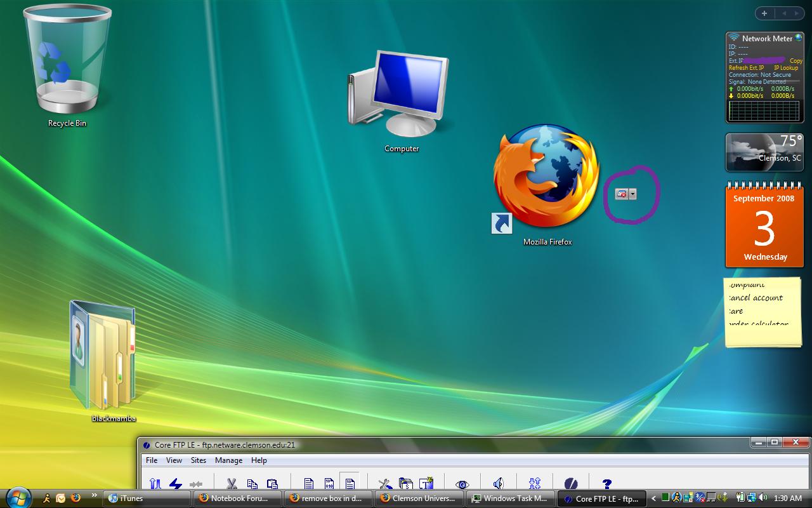Click the network connection tray icon
Viewport: 812px width, 508px height.
pyautogui.click(x=752, y=498)
